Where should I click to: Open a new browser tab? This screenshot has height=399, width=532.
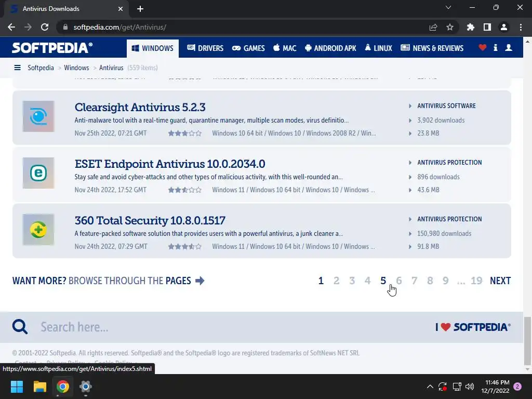point(140,9)
